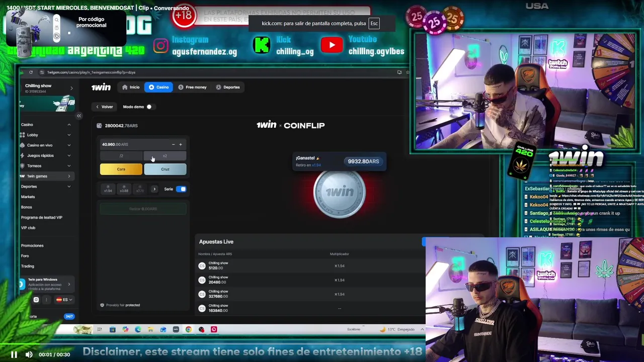Viewport: 644px width, 362px height.
Task: Click the wallet icon next to balance
Action: (x=100, y=126)
